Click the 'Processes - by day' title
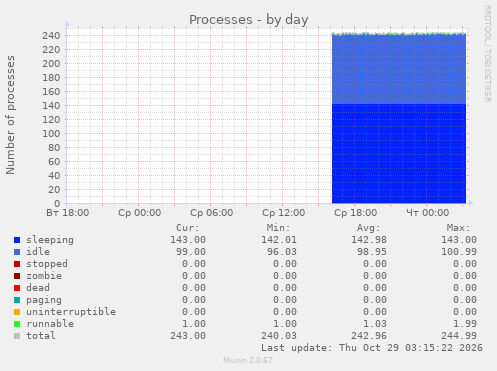497x371 pixels. pyautogui.click(x=249, y=20)
